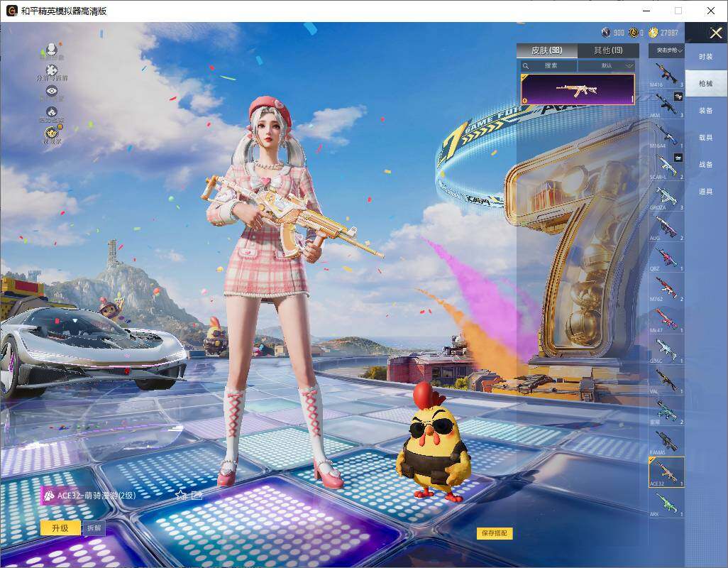Switch to the 其他(19) tab
The image size is (728, 568).
point(608,50)
